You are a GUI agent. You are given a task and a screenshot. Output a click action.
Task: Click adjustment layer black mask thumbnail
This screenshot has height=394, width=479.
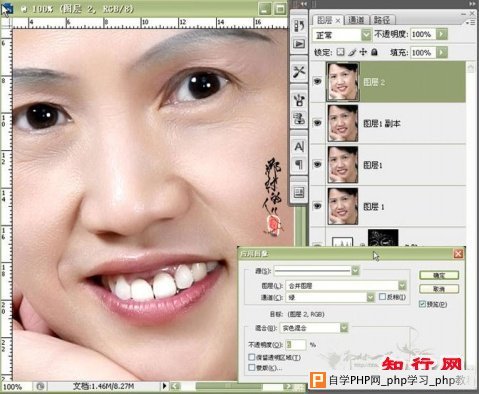(x=383, y=238)
